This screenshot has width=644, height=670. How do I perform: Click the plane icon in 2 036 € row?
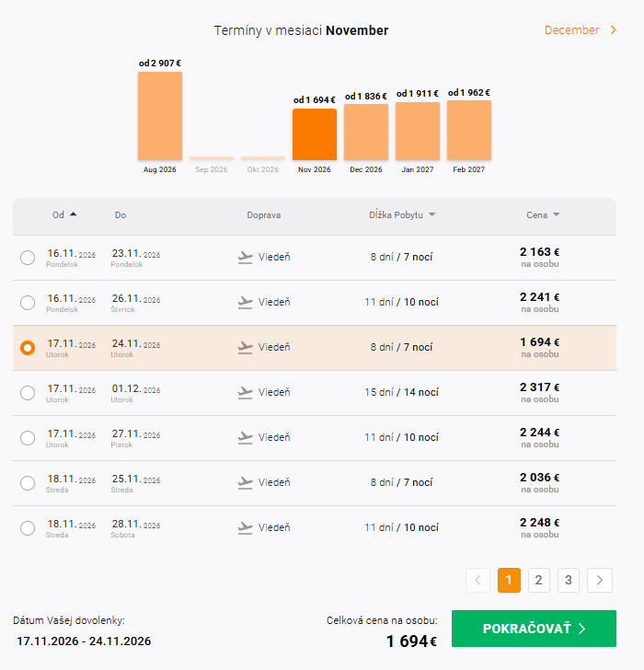(245, 482)
